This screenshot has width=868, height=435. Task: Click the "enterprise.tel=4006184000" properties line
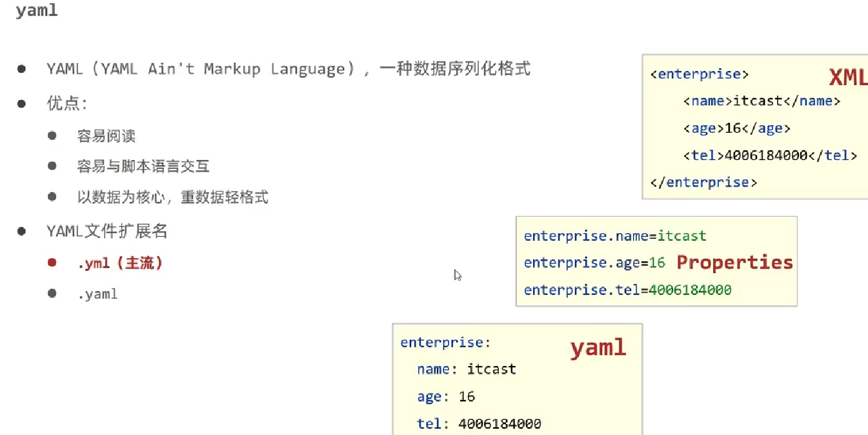click(627, 290)
